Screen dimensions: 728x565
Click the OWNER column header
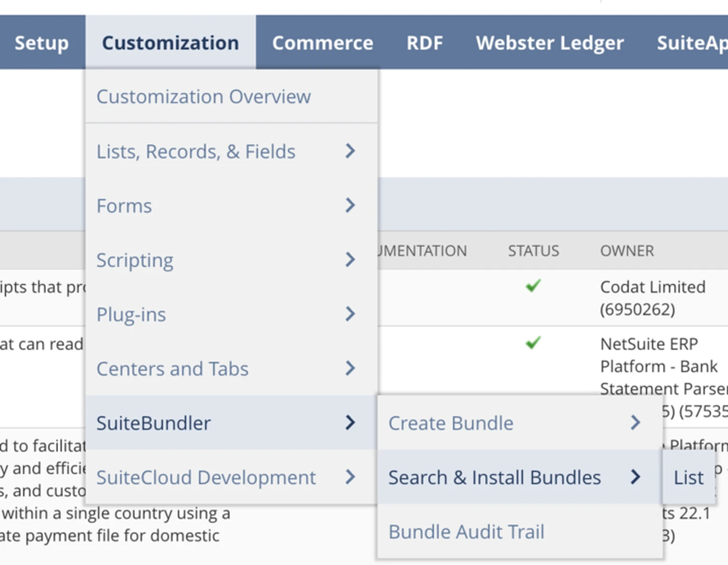[627, 251]
